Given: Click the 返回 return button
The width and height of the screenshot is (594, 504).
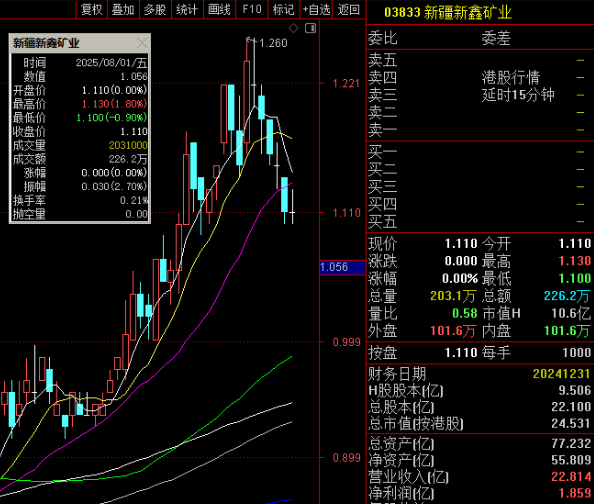Looking at the screenshot, I should pyautogui.click(x=349, y=9).
